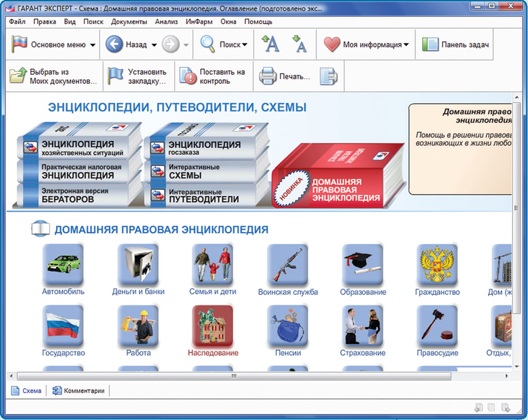Image resolution: width=528 pixels, height=420 pixels.
Task: Click the increase font size icon
Action: click(270, 45)
